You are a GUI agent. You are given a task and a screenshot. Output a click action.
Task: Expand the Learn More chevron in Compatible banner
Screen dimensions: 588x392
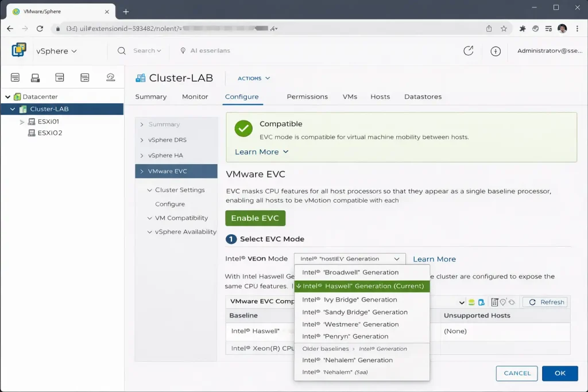286,152
